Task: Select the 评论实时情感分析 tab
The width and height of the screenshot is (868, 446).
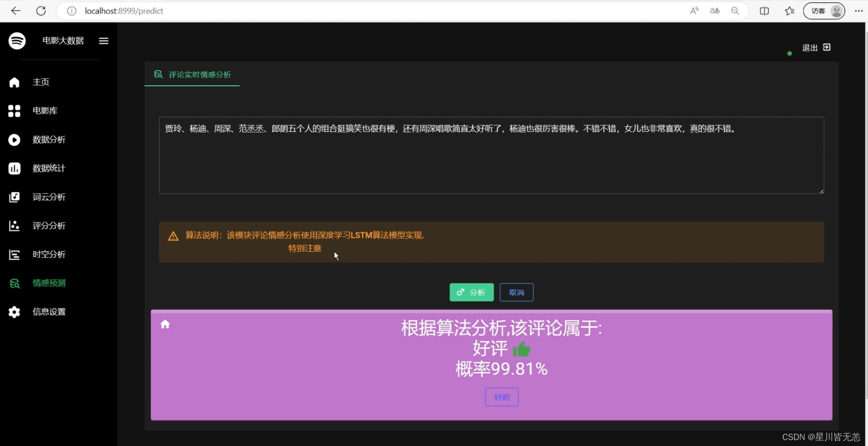Action: (192, 74)
